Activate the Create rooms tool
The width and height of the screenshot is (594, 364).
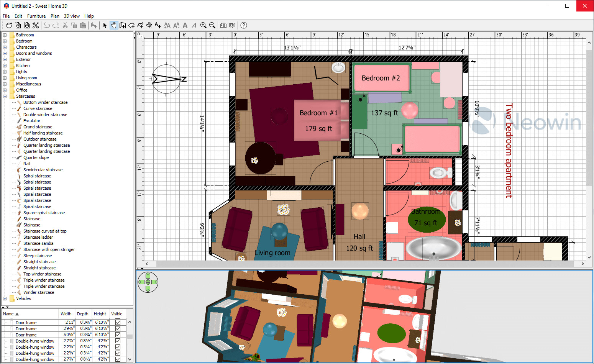(131, 25)
